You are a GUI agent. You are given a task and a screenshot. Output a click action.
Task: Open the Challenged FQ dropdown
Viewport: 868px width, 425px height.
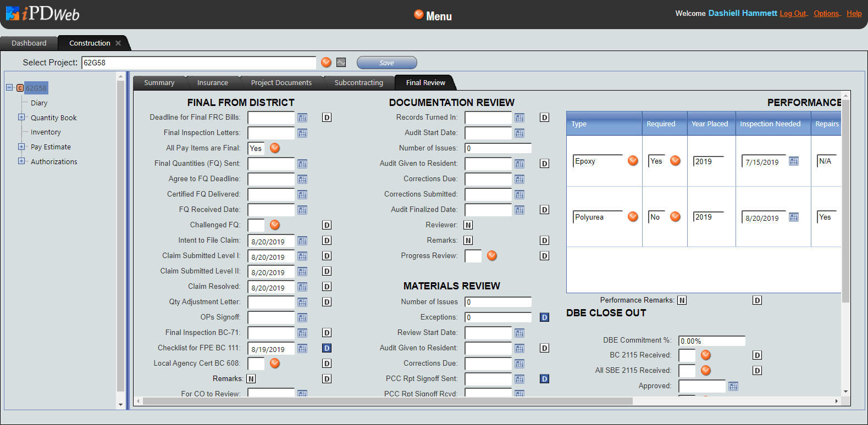275,225
